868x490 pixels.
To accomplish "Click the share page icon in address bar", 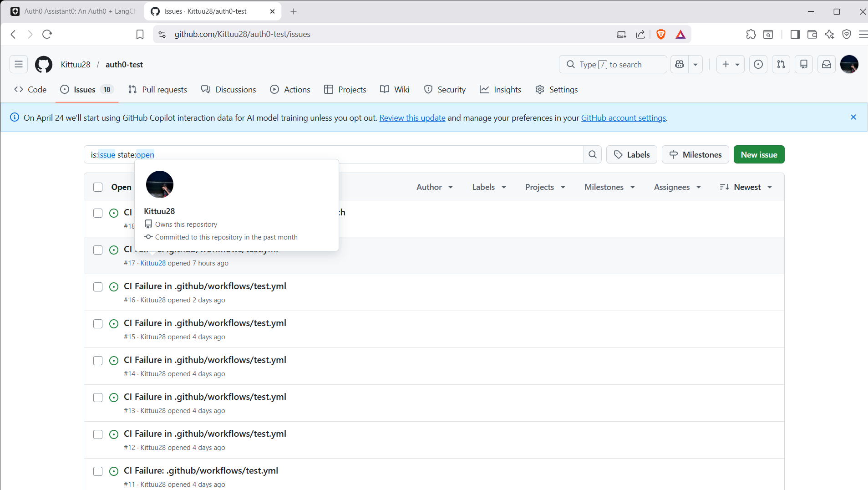I will tap(640, 34).
